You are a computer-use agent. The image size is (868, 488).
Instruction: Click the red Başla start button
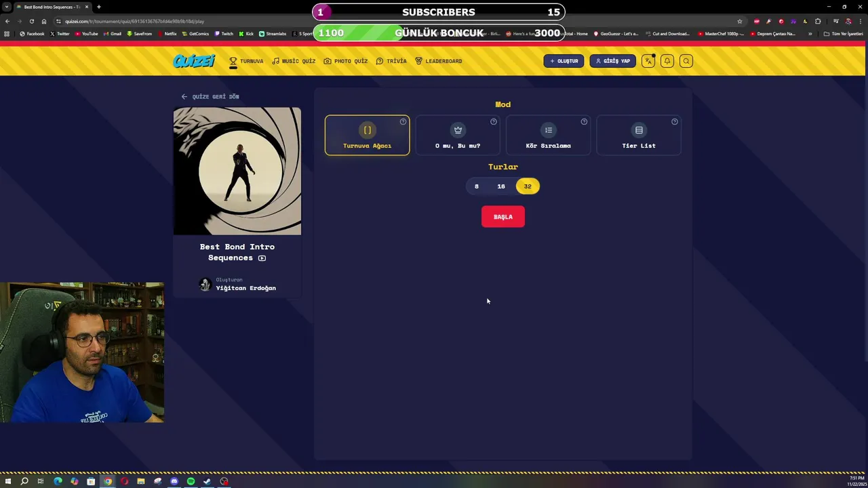(x=503, y=217)
